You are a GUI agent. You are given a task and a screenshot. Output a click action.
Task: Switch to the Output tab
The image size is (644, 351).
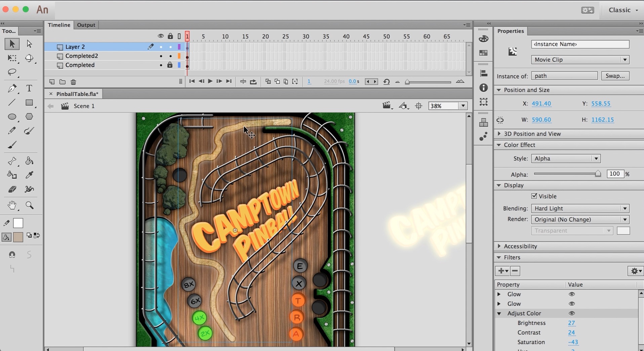coord(86,25)
